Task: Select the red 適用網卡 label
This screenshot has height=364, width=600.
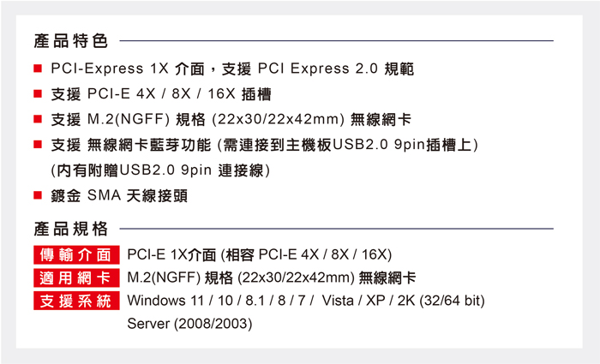Action: (x=75, y=277)
